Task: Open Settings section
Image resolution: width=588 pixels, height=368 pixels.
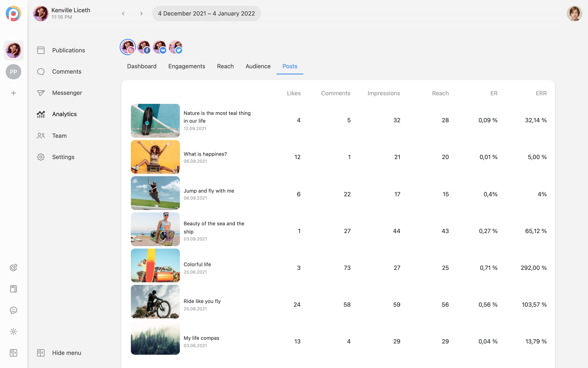Action: [x=63, y=157]
